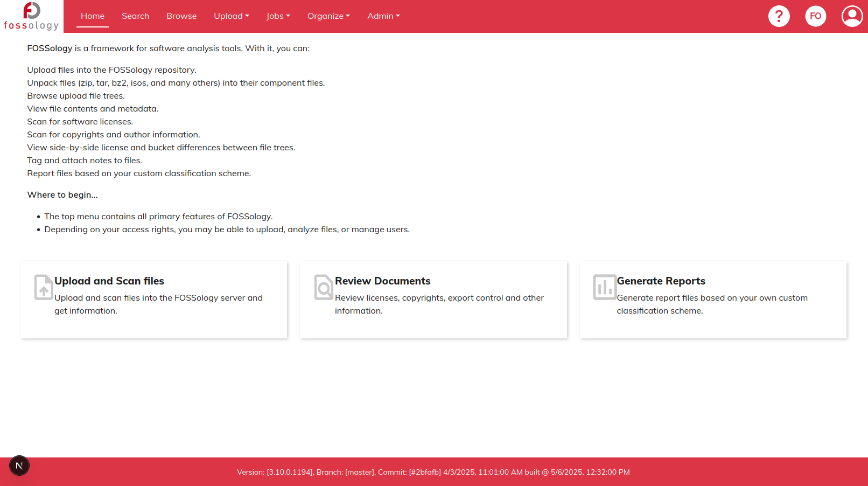Expand the Upload dropdown menu
Image resolution: width=868 pixels, height=486 pixels.
[x=232, y=16]
